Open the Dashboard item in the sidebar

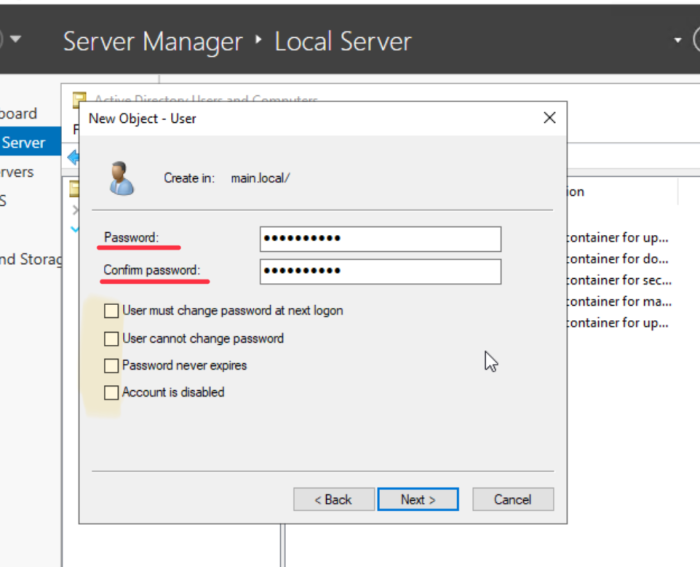coord(18,114)
